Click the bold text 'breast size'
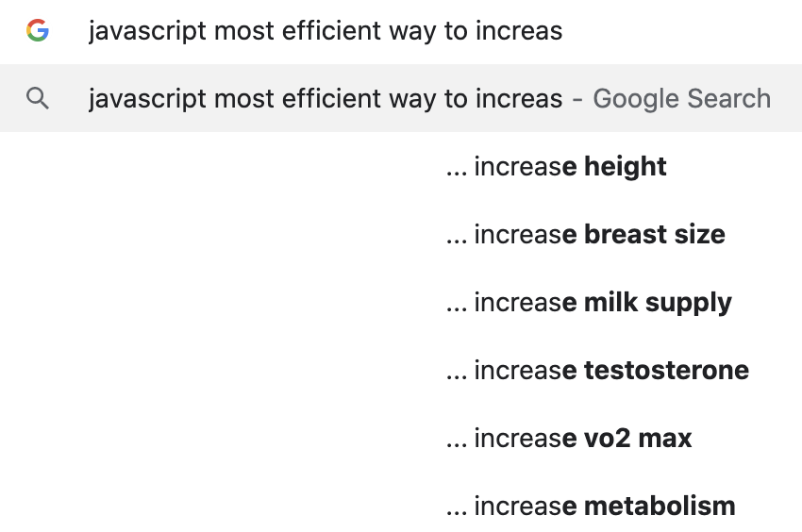This screenshot has width=802, height=532. click(655, 234)
